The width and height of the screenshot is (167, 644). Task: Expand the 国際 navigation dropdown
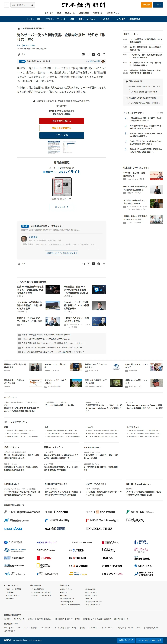81,19
